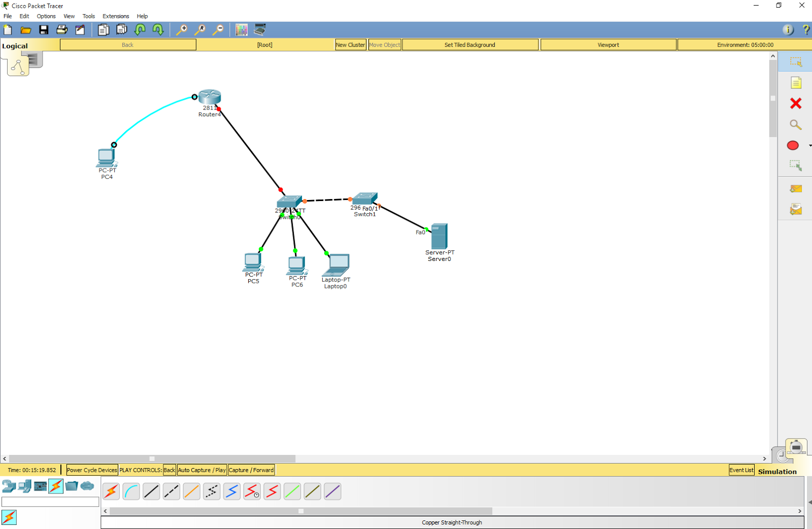Select the Add Simple PDU tool
This screenshot has height=529, width=812.
click(796, 188)
